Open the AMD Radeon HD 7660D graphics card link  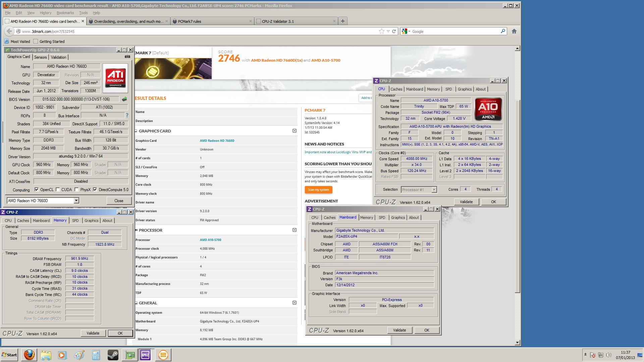[217, 141]
